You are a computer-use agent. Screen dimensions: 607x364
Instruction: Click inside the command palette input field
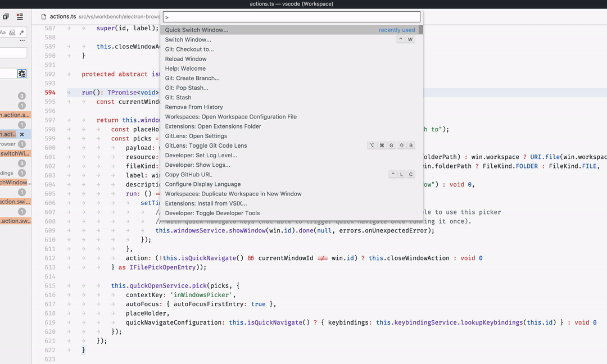tap(291, 17)
